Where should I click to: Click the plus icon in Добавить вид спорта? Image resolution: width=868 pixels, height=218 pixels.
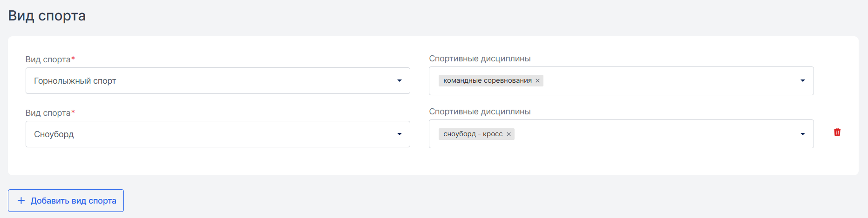[21, 200]
